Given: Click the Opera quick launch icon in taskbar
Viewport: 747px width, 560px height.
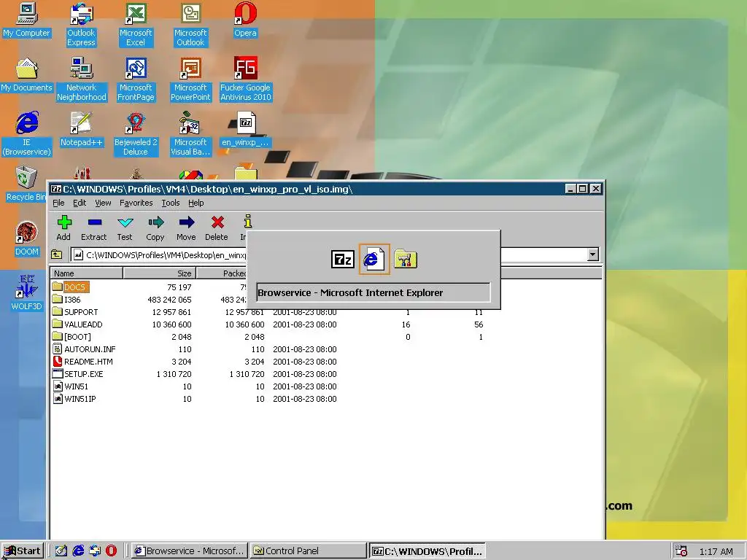Looking at the screenshot, I should click(x=111, y=551).
